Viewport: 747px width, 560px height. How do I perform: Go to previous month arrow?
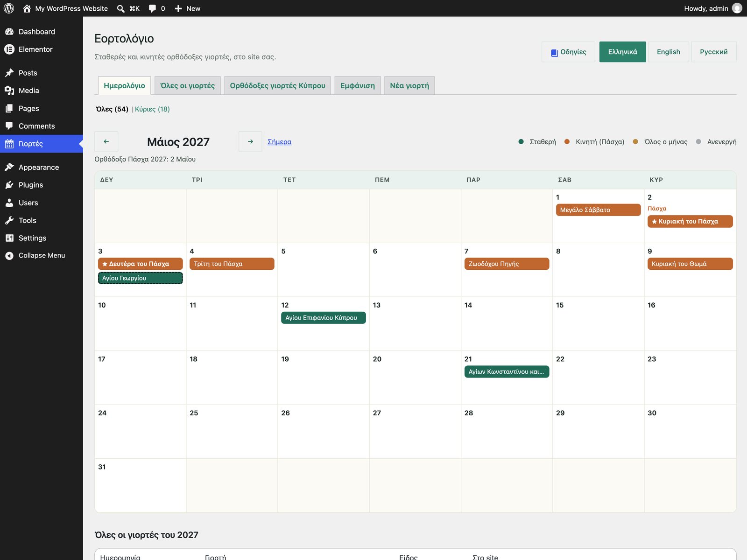[106, 141]
